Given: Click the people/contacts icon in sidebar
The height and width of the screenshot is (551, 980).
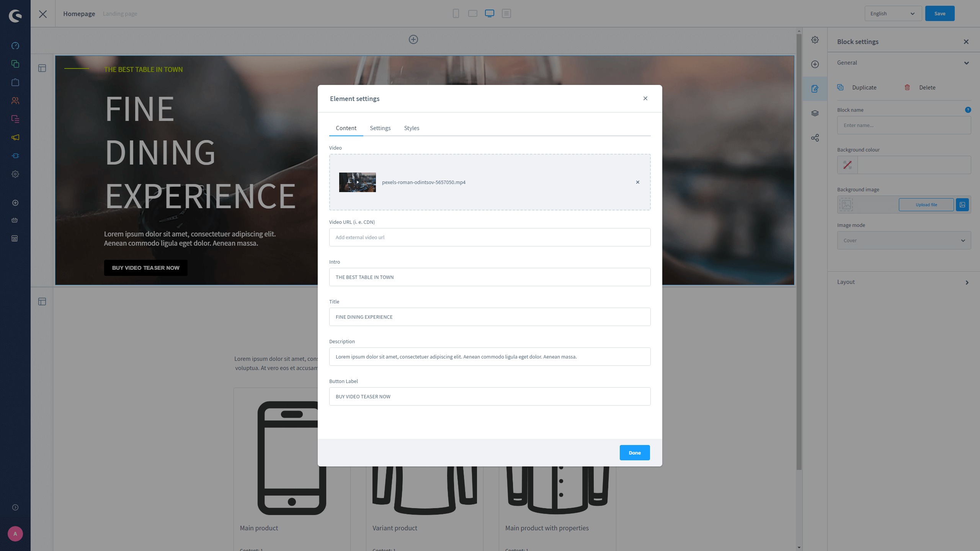Looking at the screenshot, I should tap(15, 100).
